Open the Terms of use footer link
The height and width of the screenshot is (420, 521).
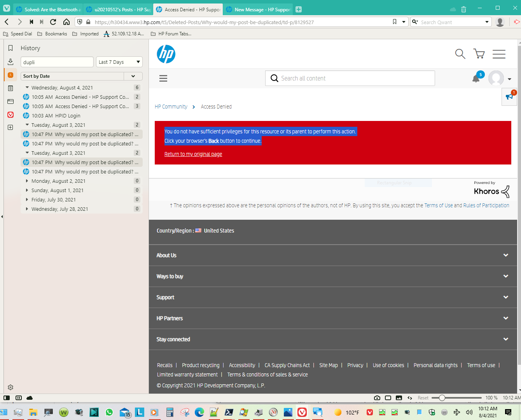pos(481,365)
